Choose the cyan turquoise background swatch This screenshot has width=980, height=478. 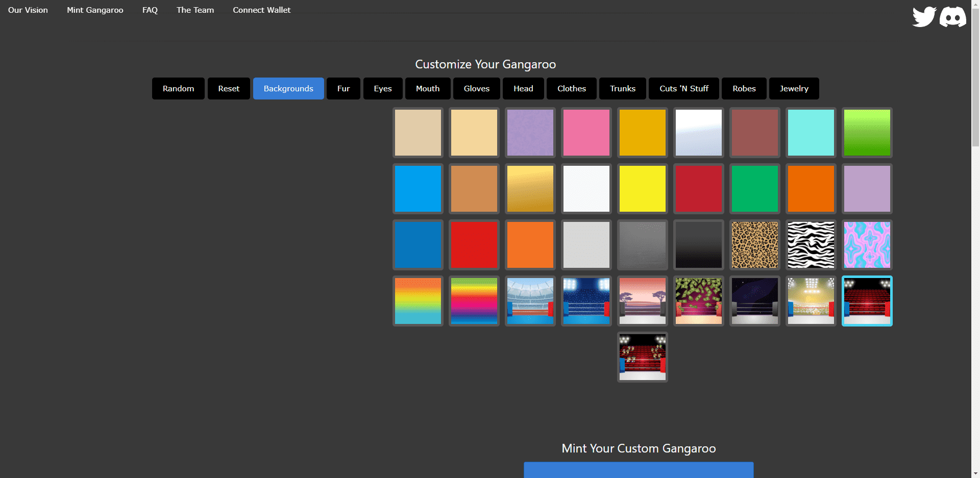[811, 133]
